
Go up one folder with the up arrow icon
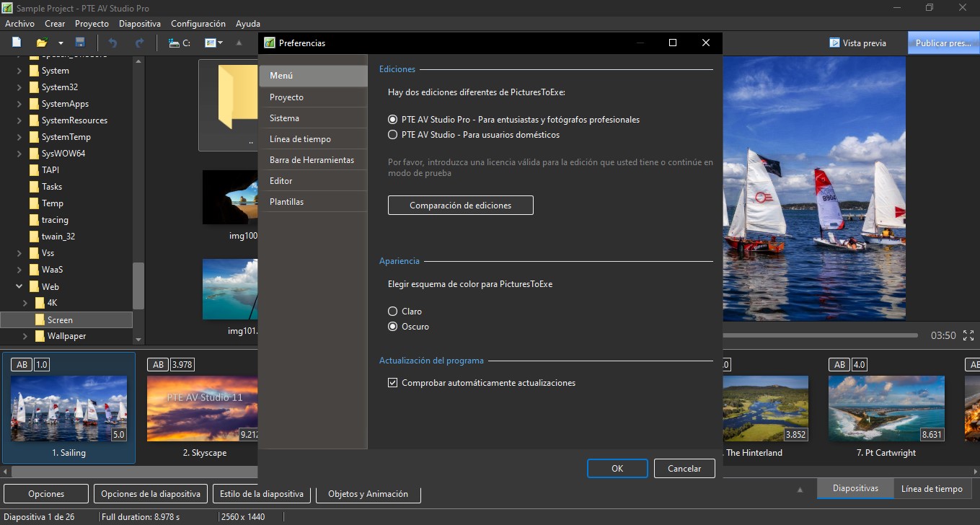point(238,43)
